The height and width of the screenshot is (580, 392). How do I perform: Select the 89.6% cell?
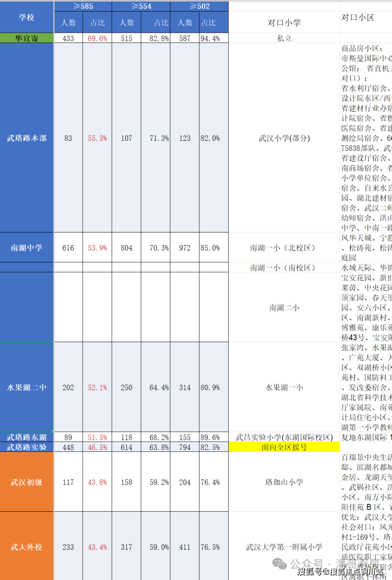214,437
